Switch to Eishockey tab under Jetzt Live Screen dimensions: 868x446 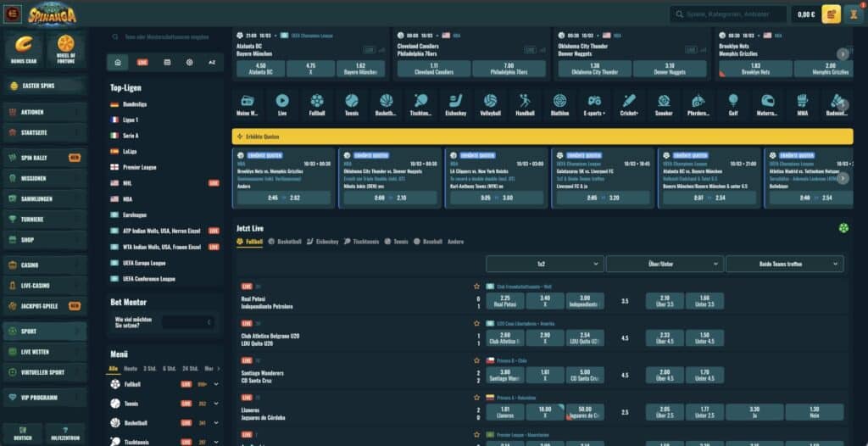(x=323, y=242)
